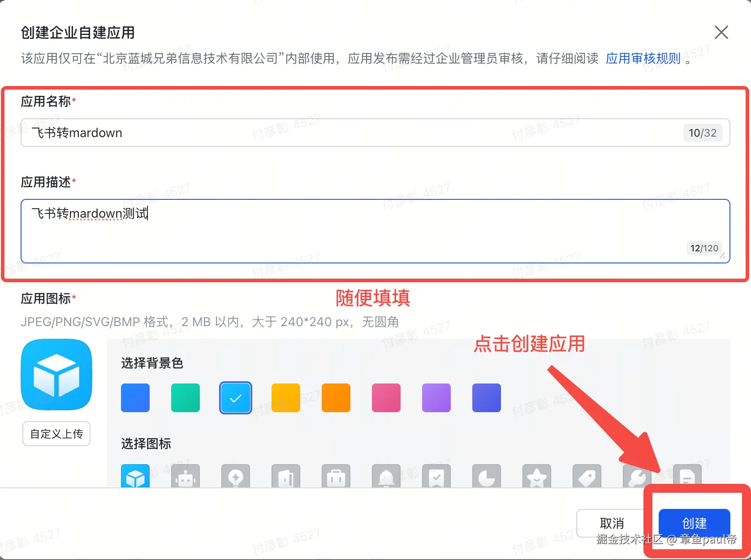Choose the lightning bulb app icon

[236, 476]
